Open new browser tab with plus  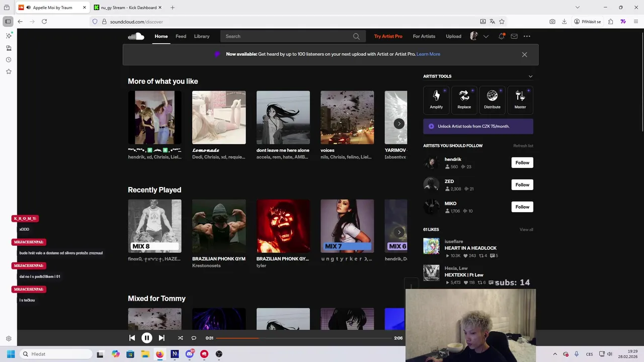point(173,8)
